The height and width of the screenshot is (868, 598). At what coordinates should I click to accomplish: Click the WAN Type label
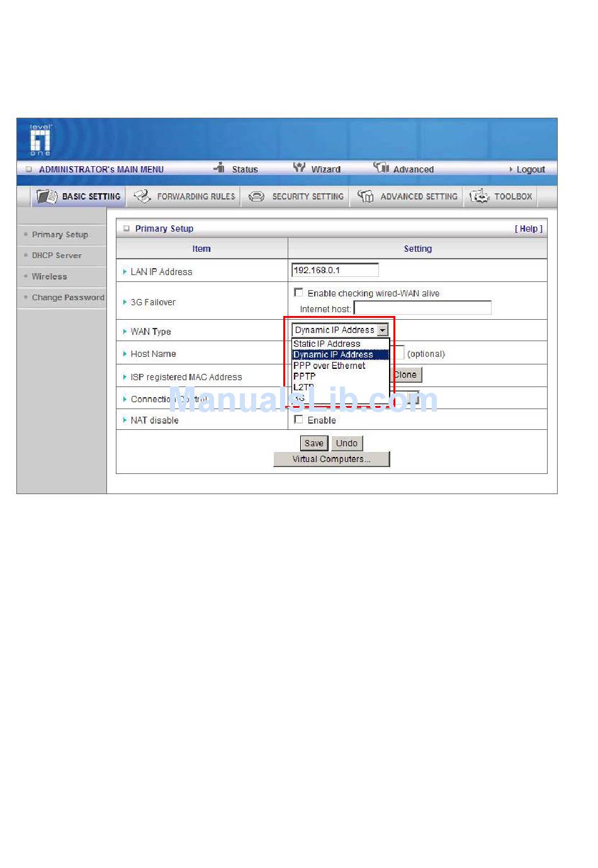150,332
